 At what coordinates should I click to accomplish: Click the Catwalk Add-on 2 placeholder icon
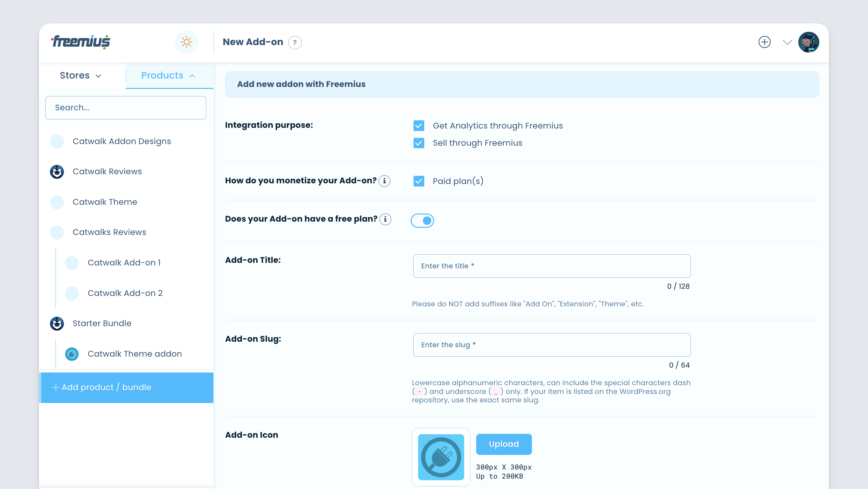(72, 293)
